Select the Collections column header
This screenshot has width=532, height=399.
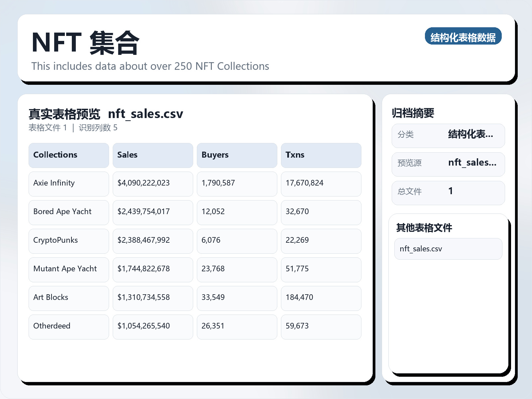pyautogui.click(x=68, y=155)
